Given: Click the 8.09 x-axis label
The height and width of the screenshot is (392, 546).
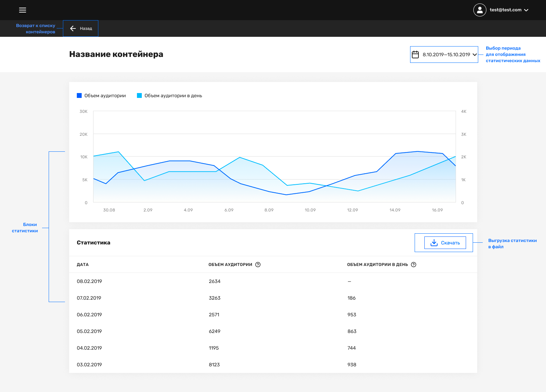Looking at the screenshot, I should (x=269, y=210).
